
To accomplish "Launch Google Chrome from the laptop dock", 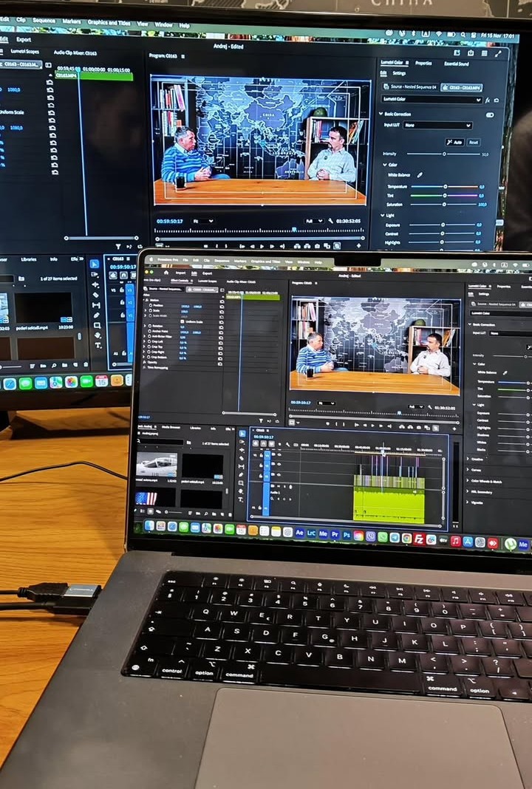I will (406, 539).
